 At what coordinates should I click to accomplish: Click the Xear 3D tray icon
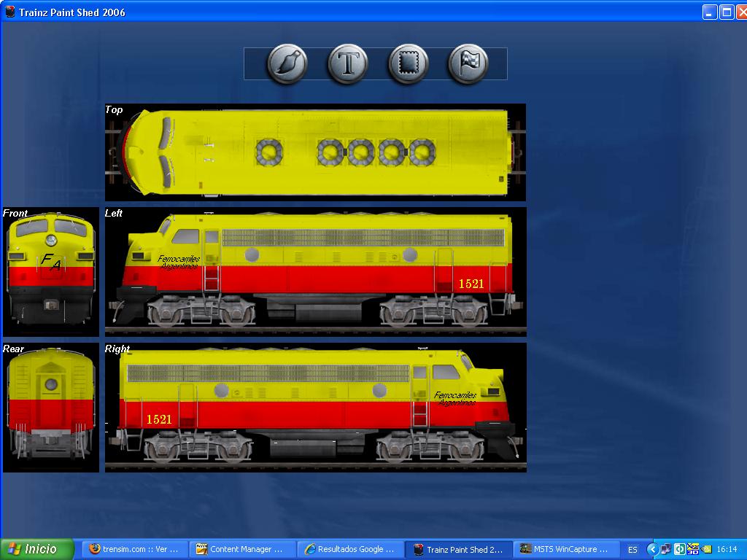tap(693, 549)
